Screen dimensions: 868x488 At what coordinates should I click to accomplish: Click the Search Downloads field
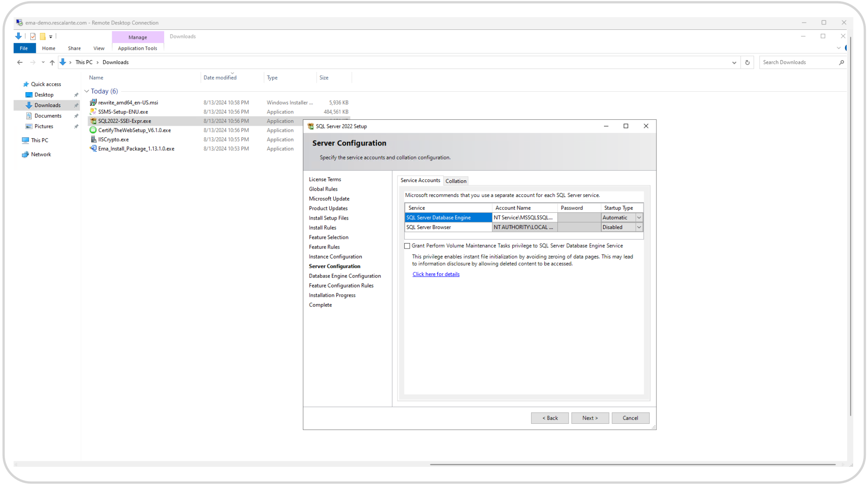point(798,62)
